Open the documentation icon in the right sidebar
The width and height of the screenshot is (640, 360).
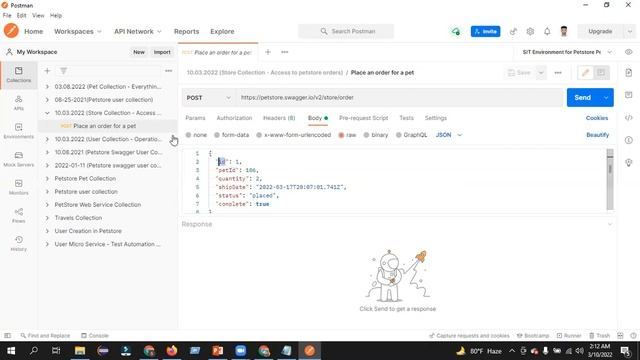pyautogui.click(x=629, y=73)
